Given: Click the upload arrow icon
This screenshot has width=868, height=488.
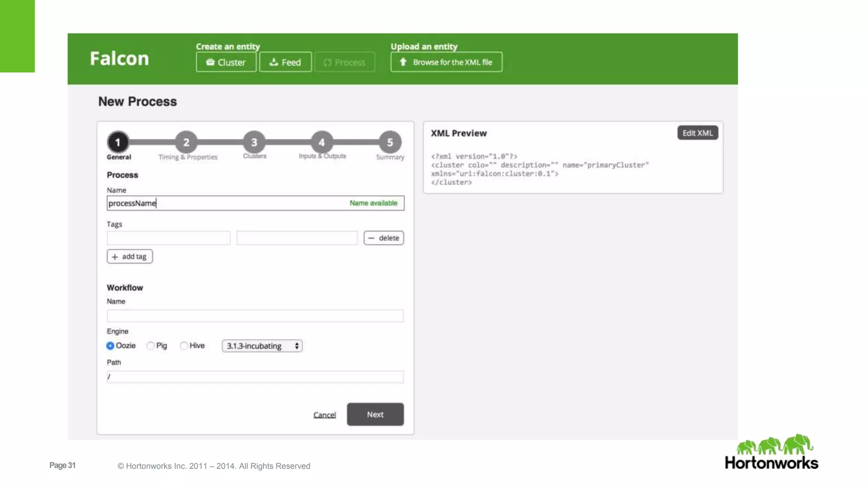Looking at the screenshot, I should 403,62.
